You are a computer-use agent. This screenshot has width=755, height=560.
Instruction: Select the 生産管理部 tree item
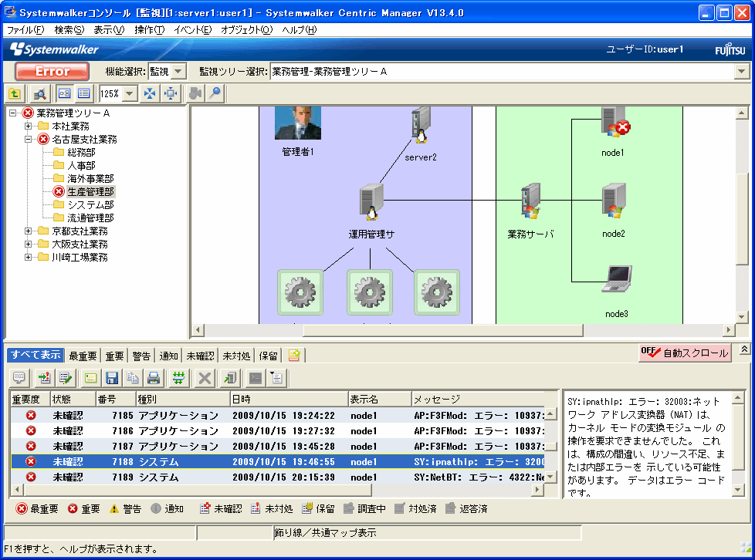click(x=90, y=191)
